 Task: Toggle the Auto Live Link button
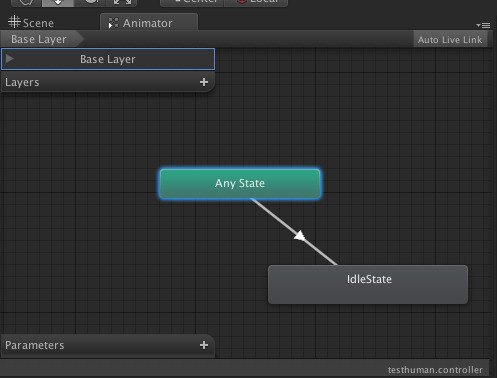point(450,40)
